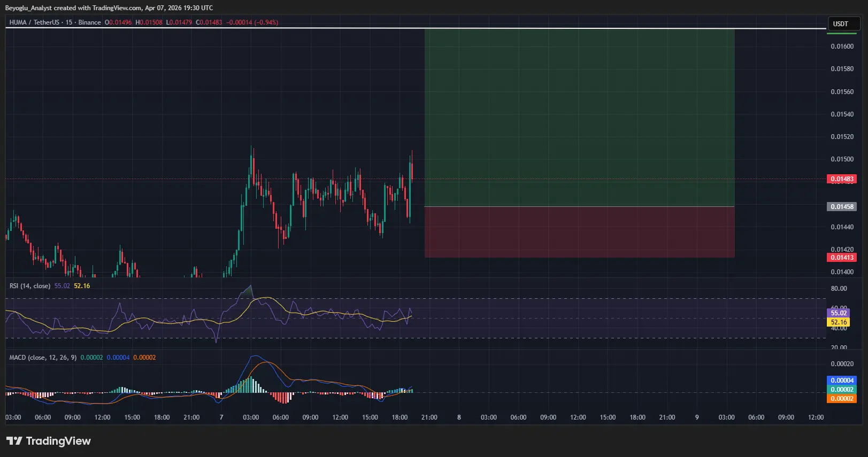Select the green profit zone of long position
868x457 pixels.
(x=579, y=118)
